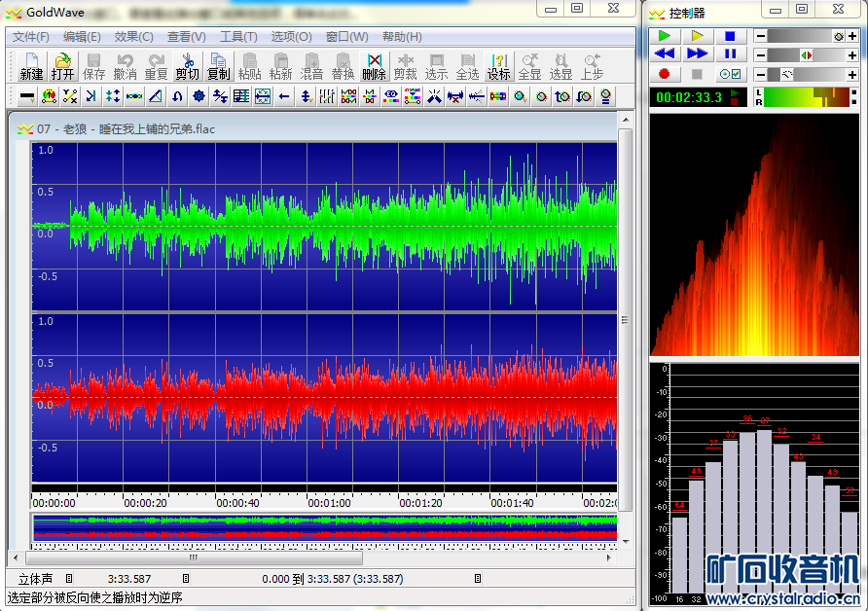Click the 剪切 (Cut) scissors icon
The height and width of the screenshot is (611, 868).
[x=187, y=66]
